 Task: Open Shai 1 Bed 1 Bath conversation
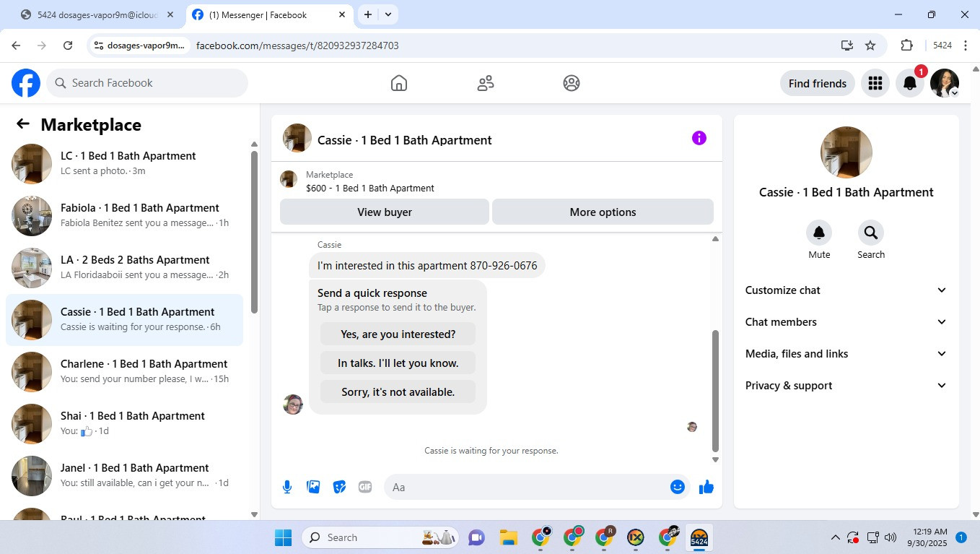point(124,423)
